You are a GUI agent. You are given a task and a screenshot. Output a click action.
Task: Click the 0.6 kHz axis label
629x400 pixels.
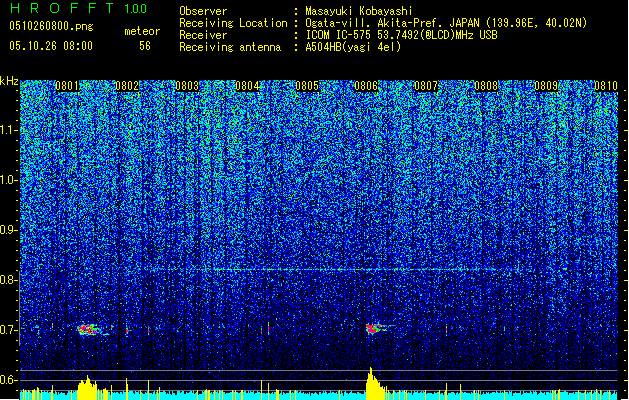click(8, 380)
